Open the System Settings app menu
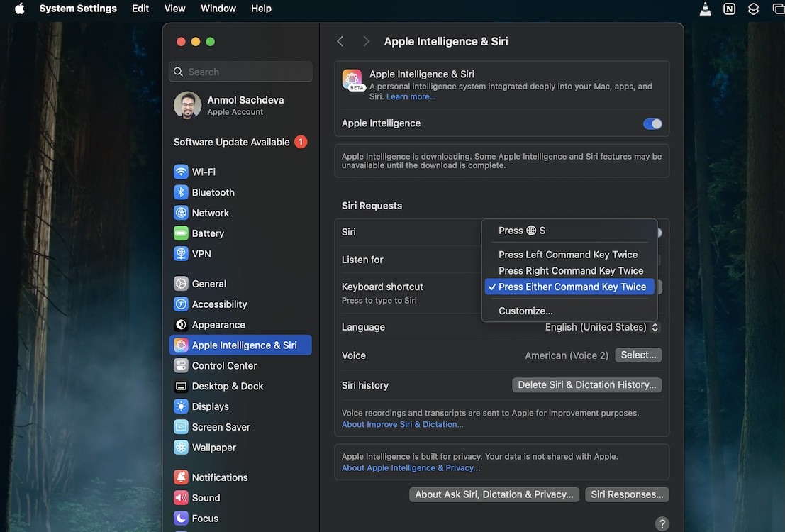 click(x=77, y=9)
